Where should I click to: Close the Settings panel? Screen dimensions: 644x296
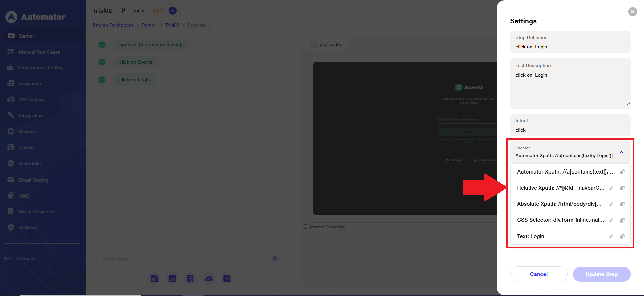(632, 12)
